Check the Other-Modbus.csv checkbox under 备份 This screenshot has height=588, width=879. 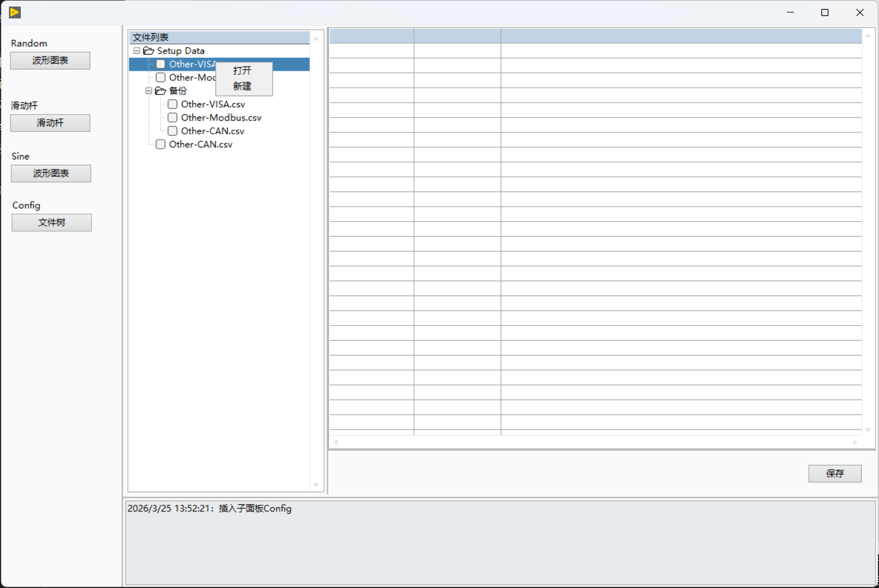pos(172,118)
